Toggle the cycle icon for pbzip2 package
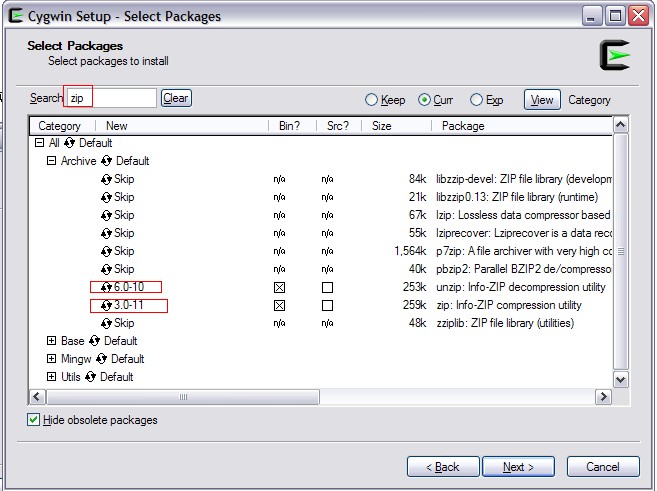657x491 pixels. pos(106,269)
